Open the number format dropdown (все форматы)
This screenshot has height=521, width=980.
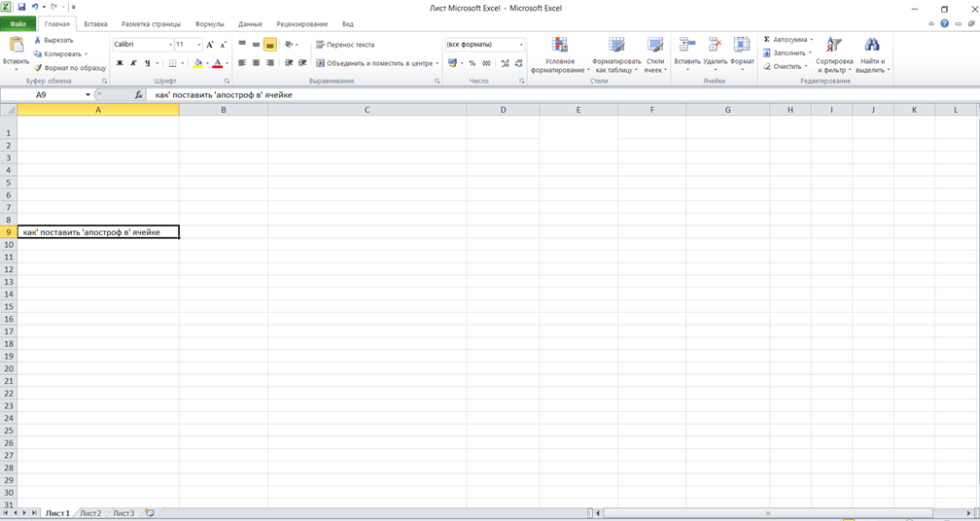[521, 45]
